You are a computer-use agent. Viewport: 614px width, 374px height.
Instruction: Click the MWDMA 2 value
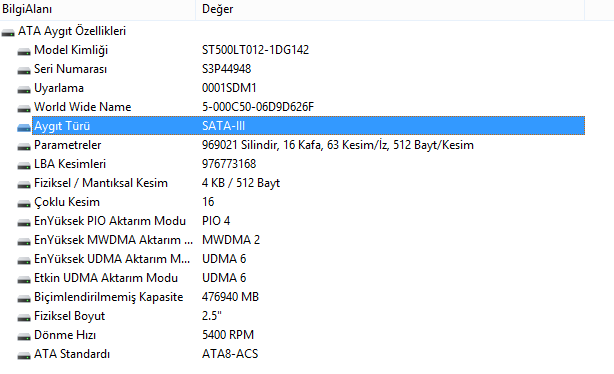point(231,240)
